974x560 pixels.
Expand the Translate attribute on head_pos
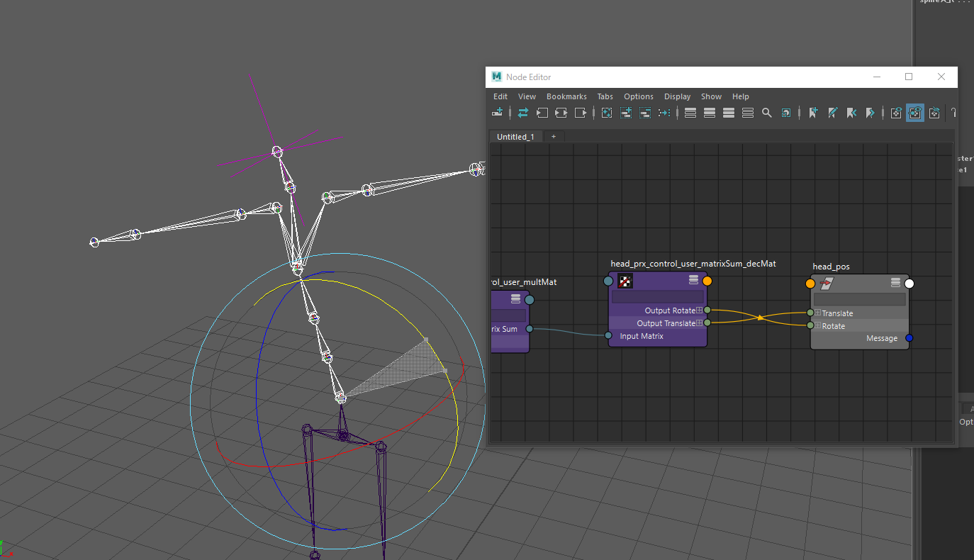[x=817, y=313]
